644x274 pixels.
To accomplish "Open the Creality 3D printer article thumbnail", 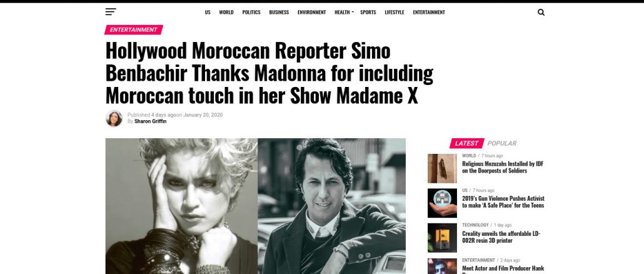I will [x=442, y=238].
